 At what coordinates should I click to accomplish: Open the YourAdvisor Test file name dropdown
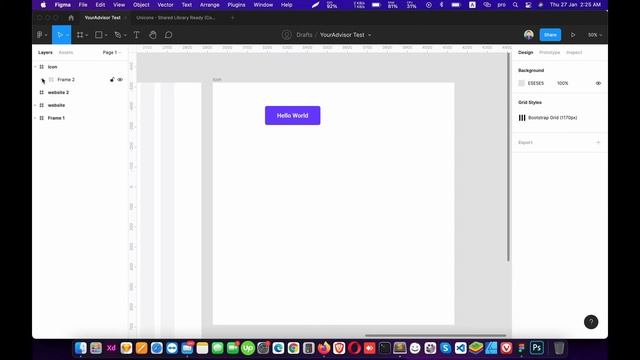[370, 35]
